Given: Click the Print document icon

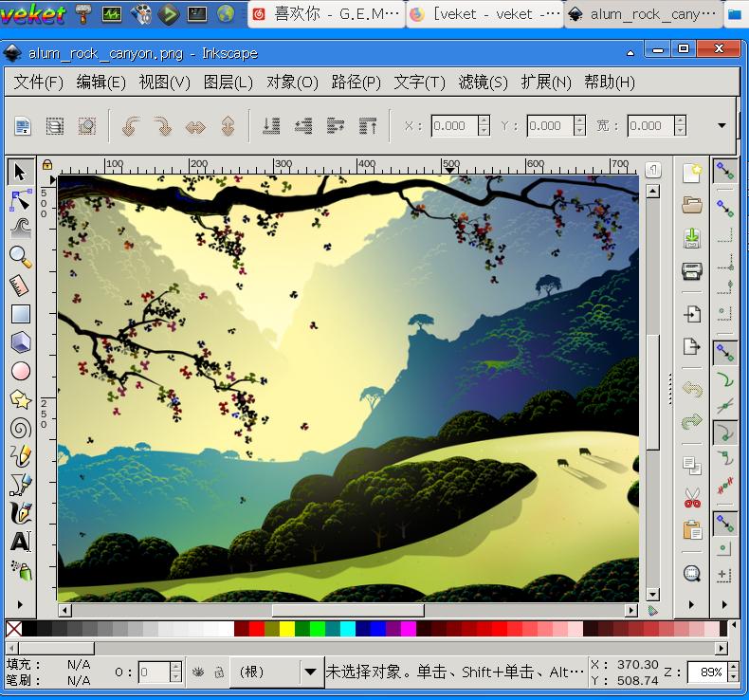Looking at the screenshot, I should (x=692, y=271).
